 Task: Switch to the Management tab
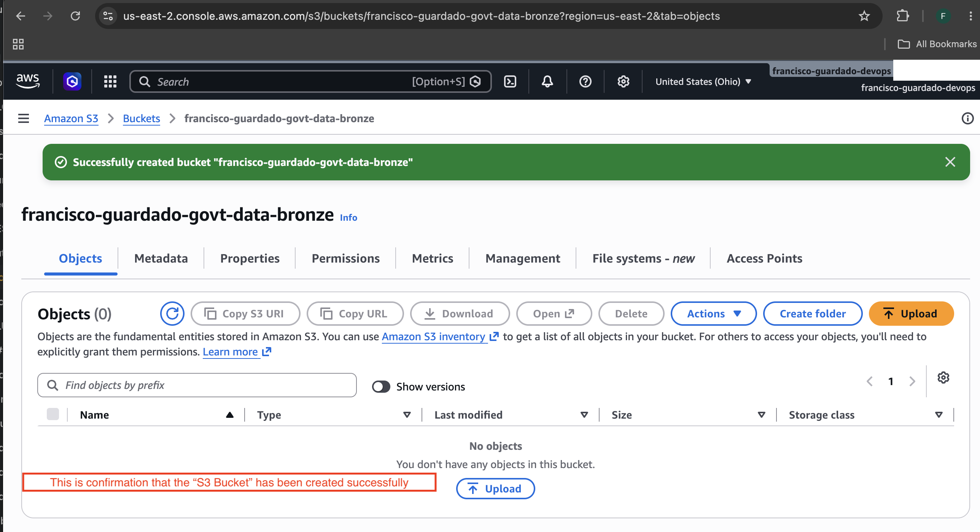tap(523, 258)
